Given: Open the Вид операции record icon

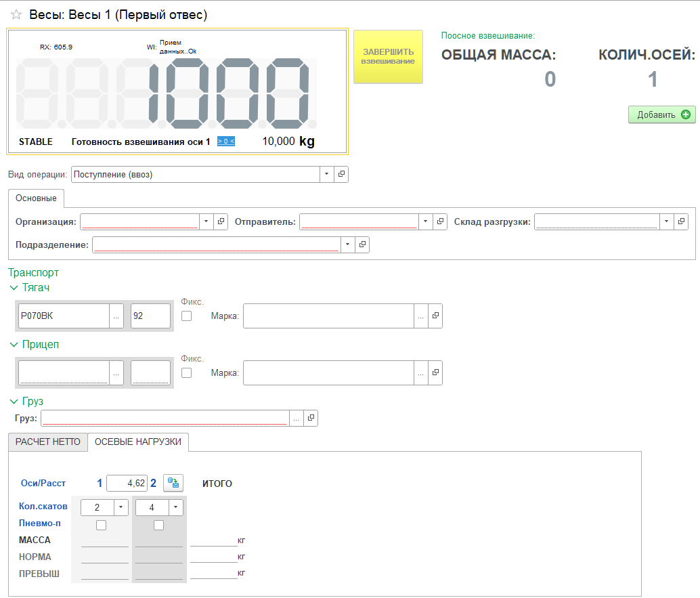Looking at the screenshot, I should [341, 174].
